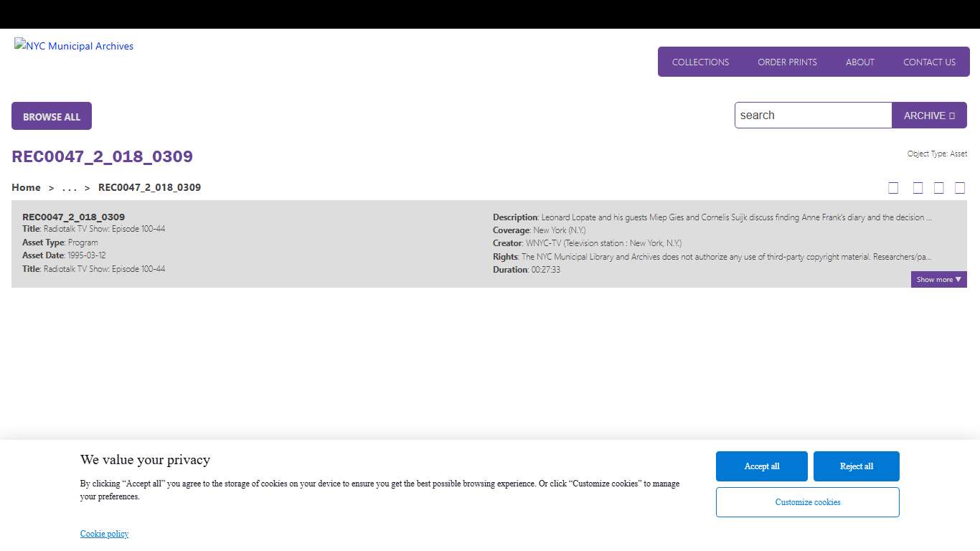Open the ABOUT navigation item
The width and height of the screenshot is (980, 551).
click(859, 62)
